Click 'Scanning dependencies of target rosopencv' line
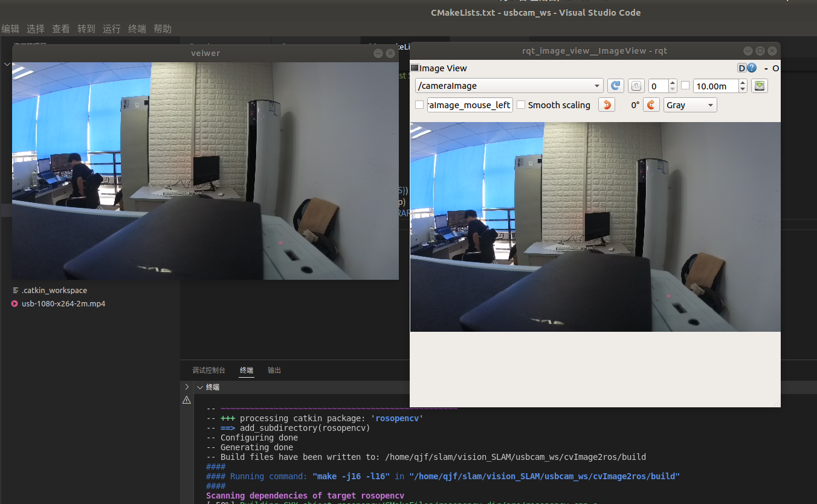 click(x=305, y=496)
